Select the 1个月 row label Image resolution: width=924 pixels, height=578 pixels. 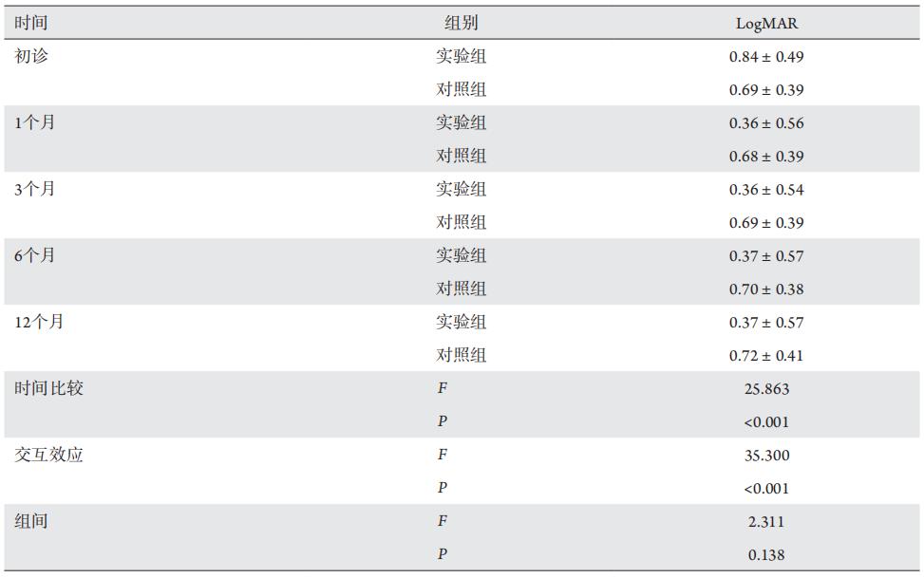[x=35, y=123]
